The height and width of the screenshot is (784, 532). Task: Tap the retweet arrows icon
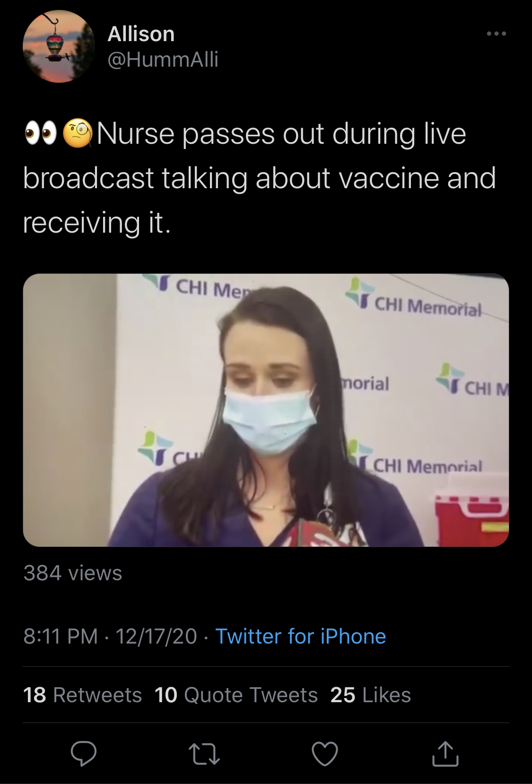coord(204,754)
